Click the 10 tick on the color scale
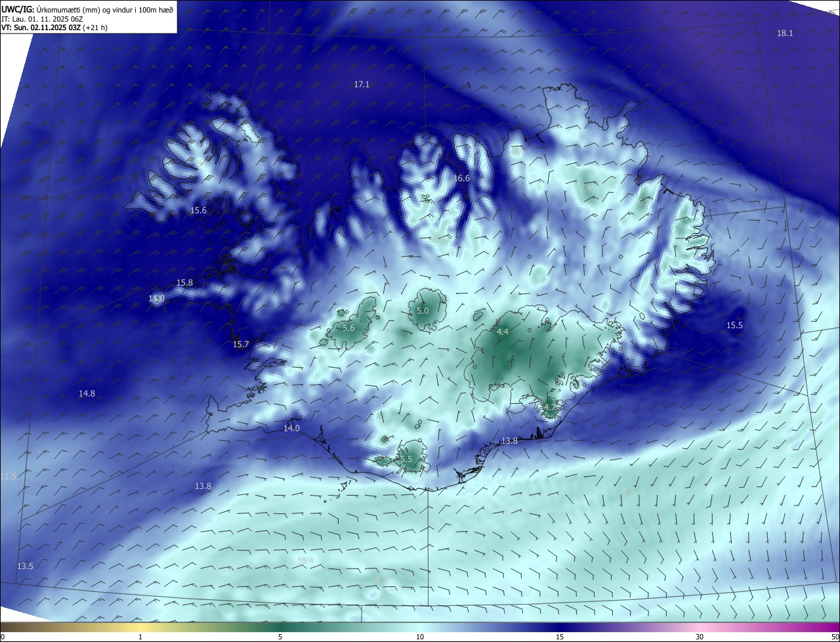Screen dimensions: 840x642 coord(420,637)
